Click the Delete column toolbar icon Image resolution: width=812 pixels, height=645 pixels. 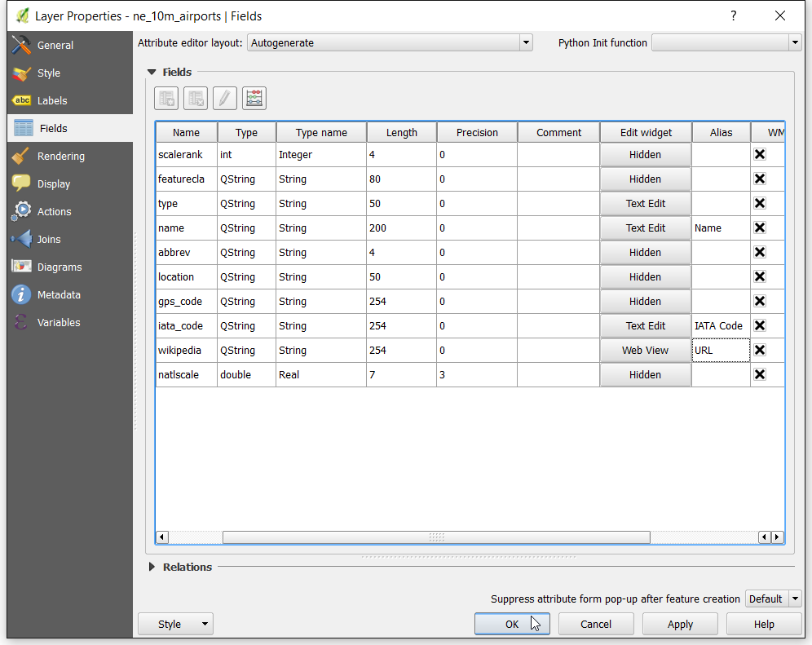pyautogui.click(x=195, y=99)
